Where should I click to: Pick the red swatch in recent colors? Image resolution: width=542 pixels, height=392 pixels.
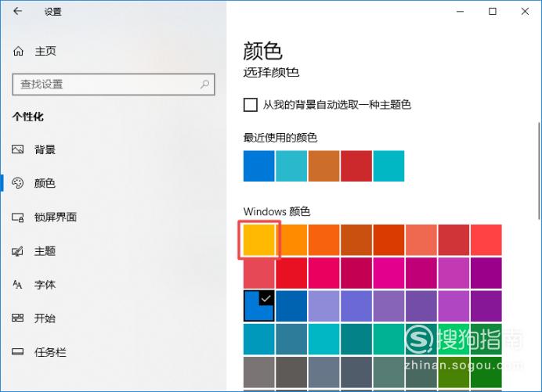click(356, 166)
